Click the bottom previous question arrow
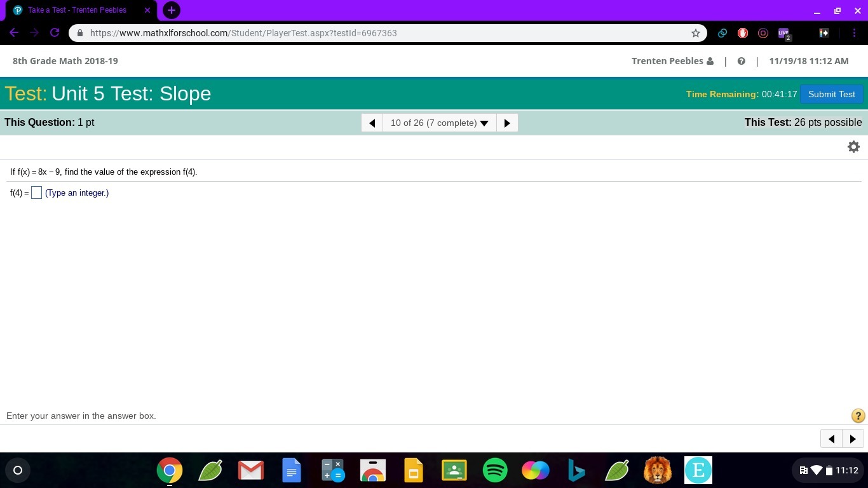 point(831,438)
